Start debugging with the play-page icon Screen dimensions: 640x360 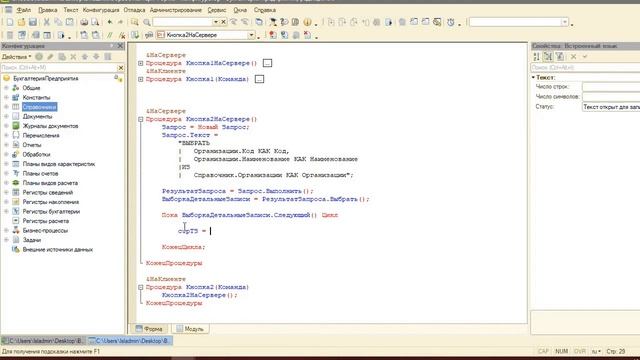61,35
